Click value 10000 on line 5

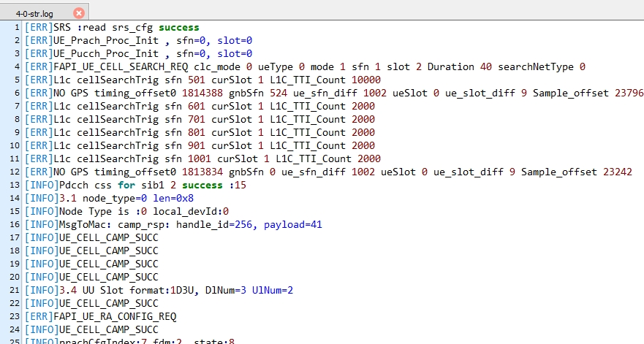(366, 80)
